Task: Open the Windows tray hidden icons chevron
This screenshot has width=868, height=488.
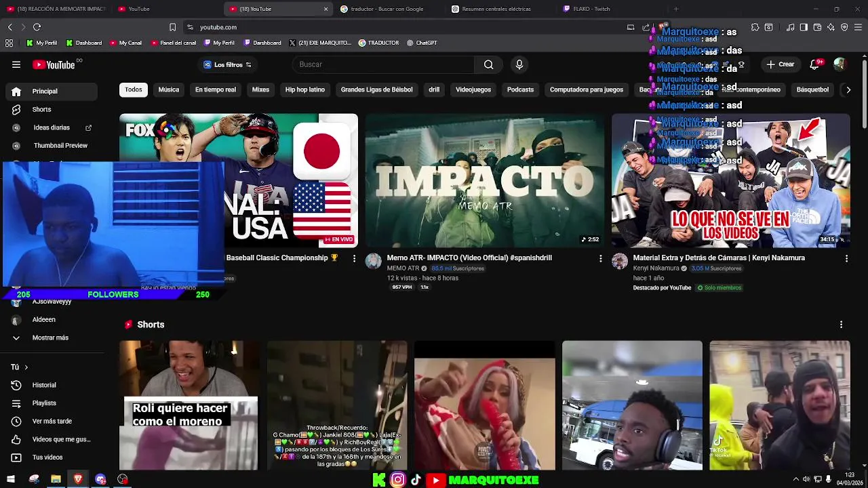Action: (x=795, y=479)
